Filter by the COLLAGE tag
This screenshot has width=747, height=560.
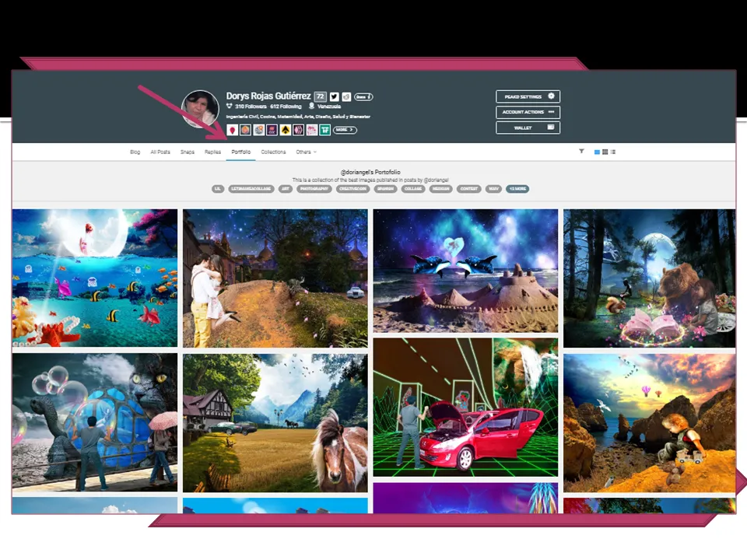[413, 189]
